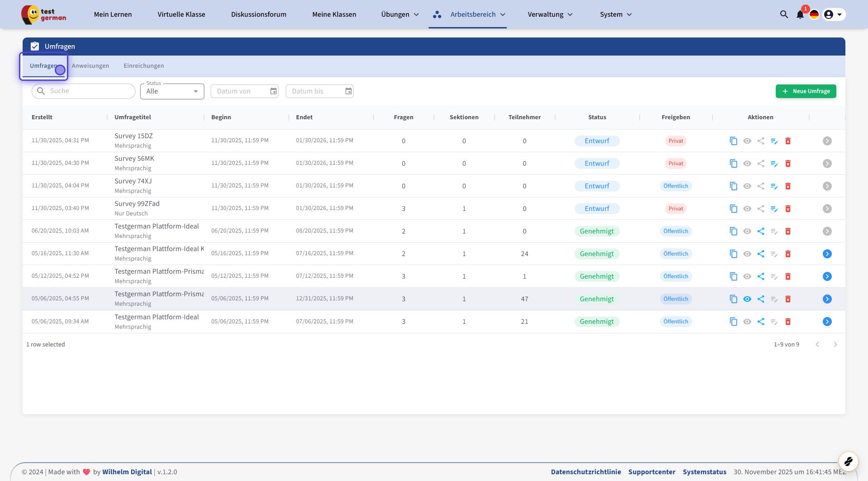Open the Datum von date picker
Screen dimensions: 868x481
pyautogui.click(x=274, y=91)
